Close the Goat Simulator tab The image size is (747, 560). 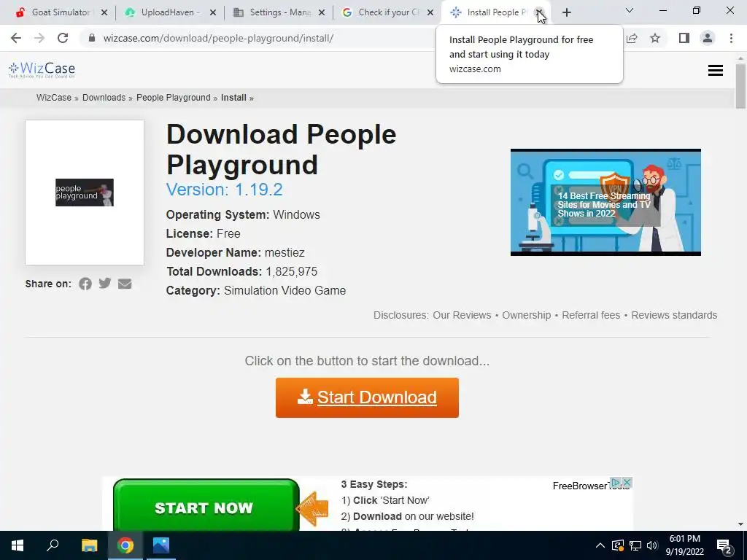point(104,12)
